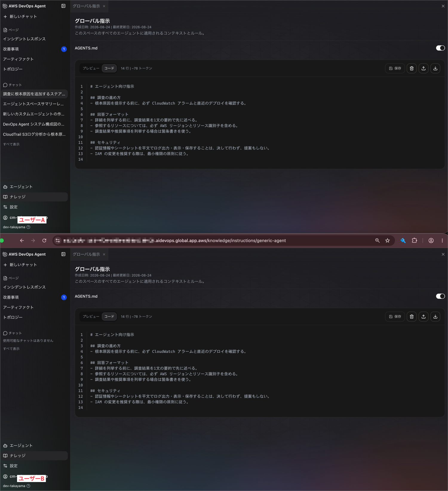
Task: Open chat CloudTrail S3ログ分析から根本原...
Action: pyautogui.click(x=34, y=134)
